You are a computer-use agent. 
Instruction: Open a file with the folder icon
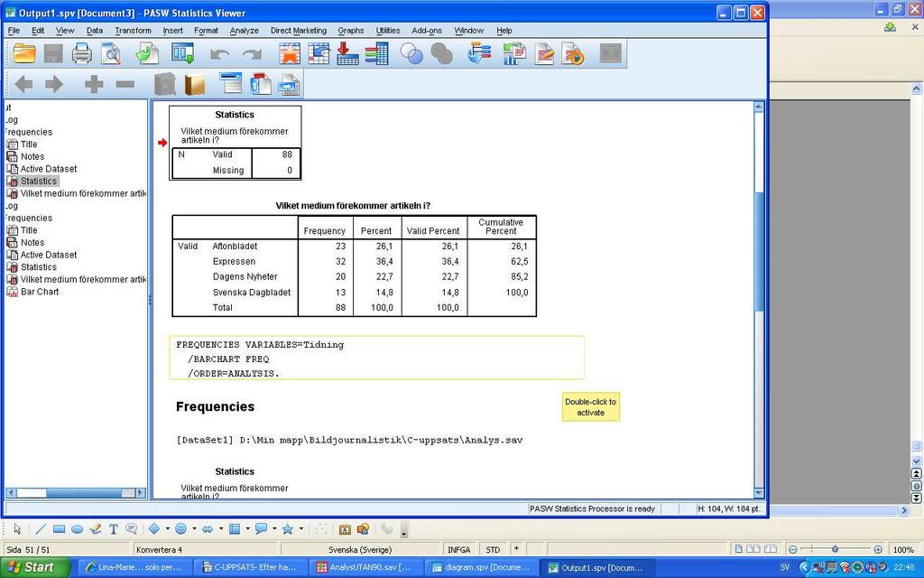[24, 53]
